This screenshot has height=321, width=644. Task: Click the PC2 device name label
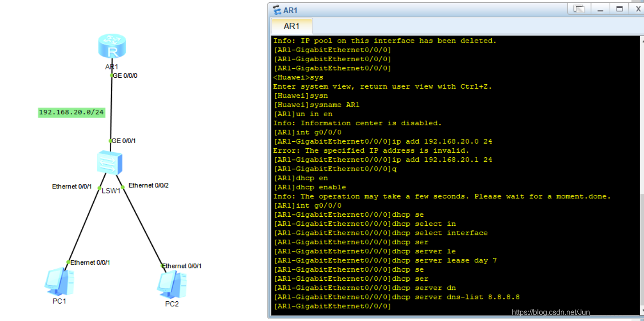pos(172,304)
